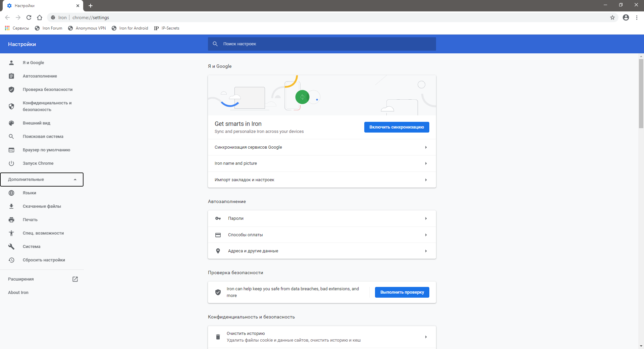Click the Поиск настроек search field

pyautogui.click(x=322, y=44)
